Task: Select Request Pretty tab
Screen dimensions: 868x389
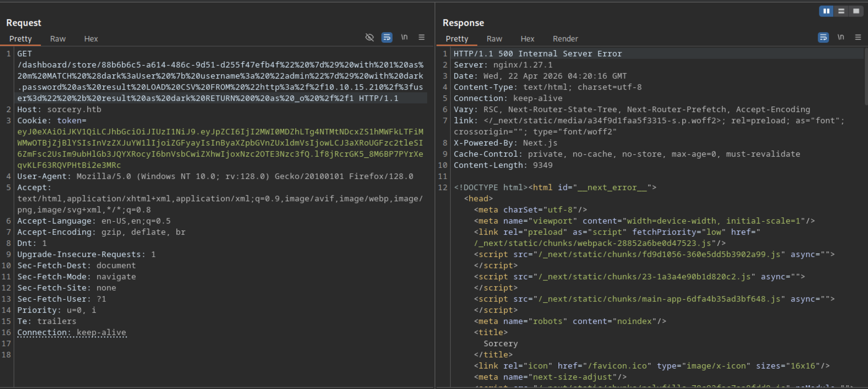Action: click(x=20, y=39)
